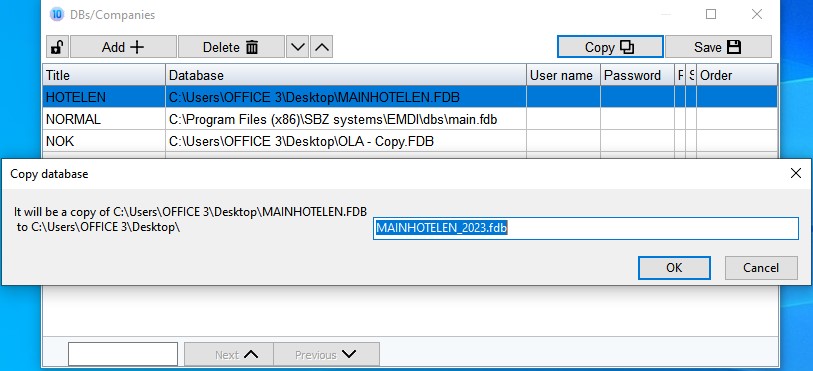Cancel the Copy database dialog

(761, 268)
